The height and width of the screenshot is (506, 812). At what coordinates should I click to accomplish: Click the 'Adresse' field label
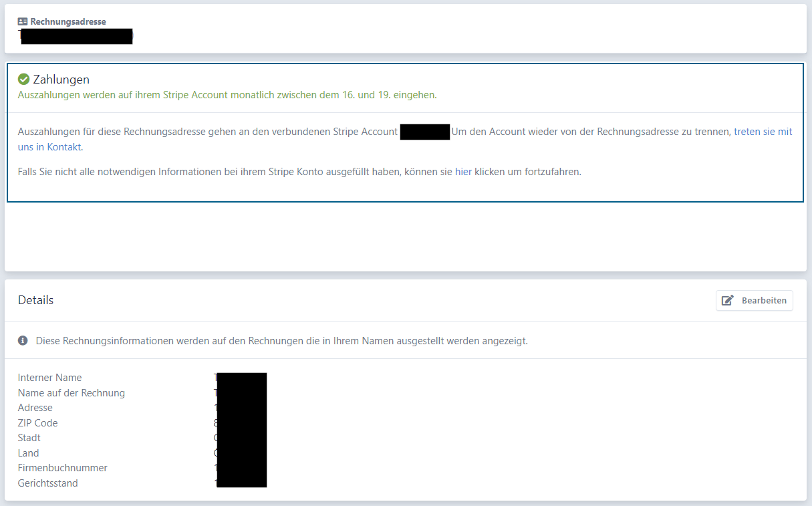35,408
